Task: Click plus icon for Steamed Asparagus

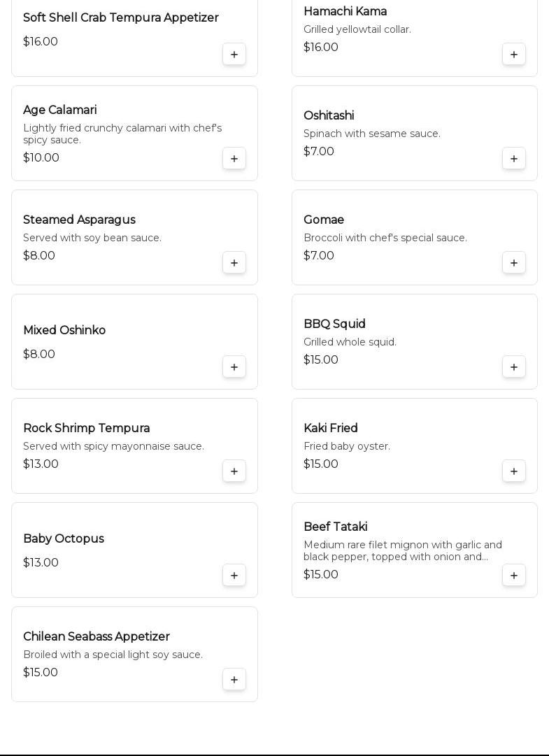Action: [x=234, y=263]
